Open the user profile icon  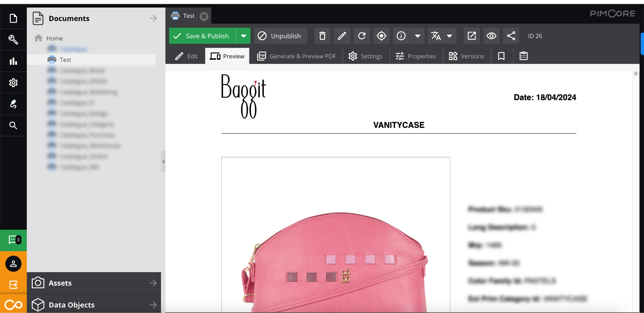coord(13,264)
